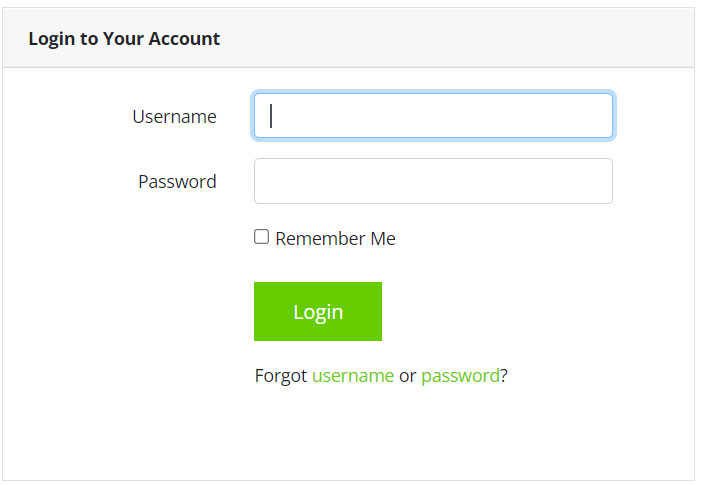Click the white Login text on button

(x=318, y=312)
